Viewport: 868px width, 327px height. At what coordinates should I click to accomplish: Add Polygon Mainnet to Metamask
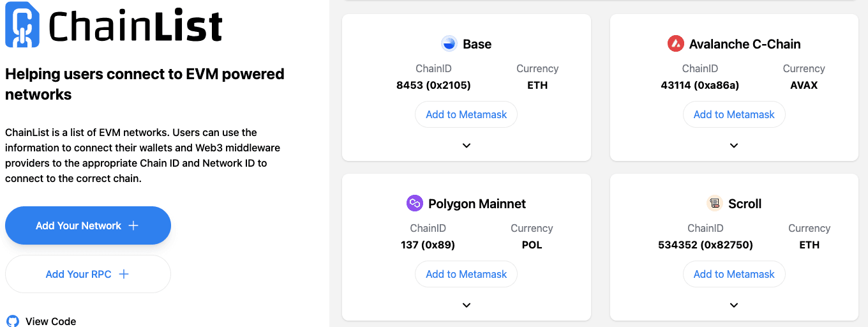466,275
